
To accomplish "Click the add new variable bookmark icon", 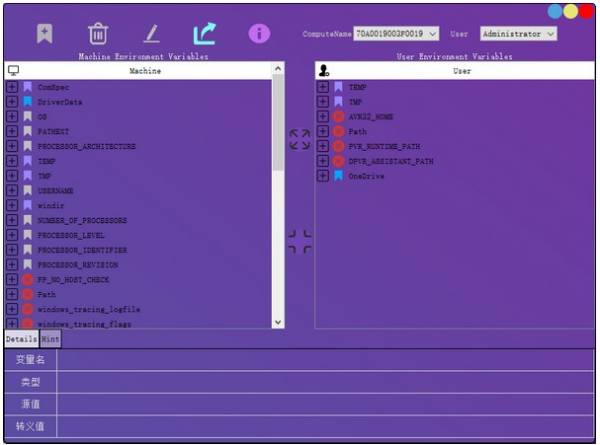I will pos(44,33).
